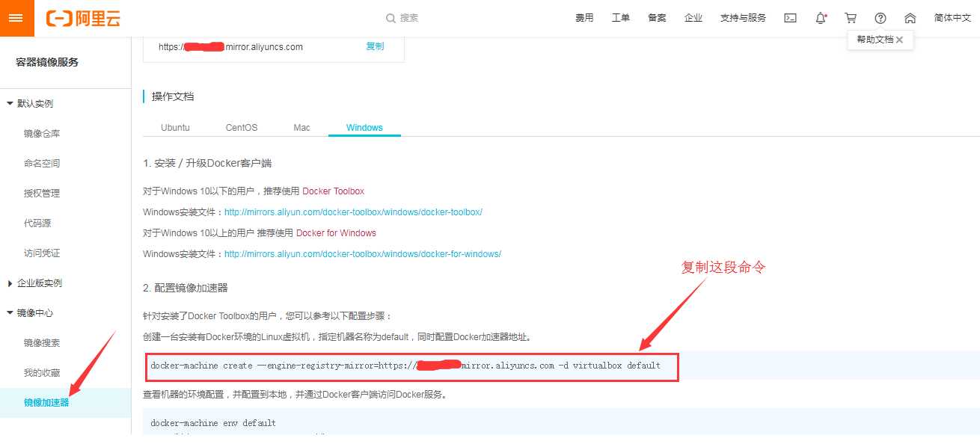Open the 企业 top menu
Image resolution: width=980 pixels, height=444 pixels.
click(693, 18)
